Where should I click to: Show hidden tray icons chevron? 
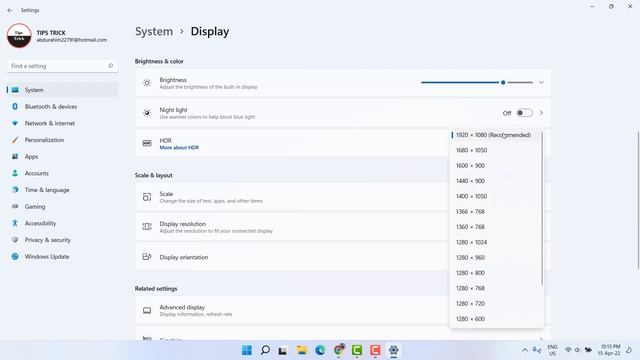[524, 350]
